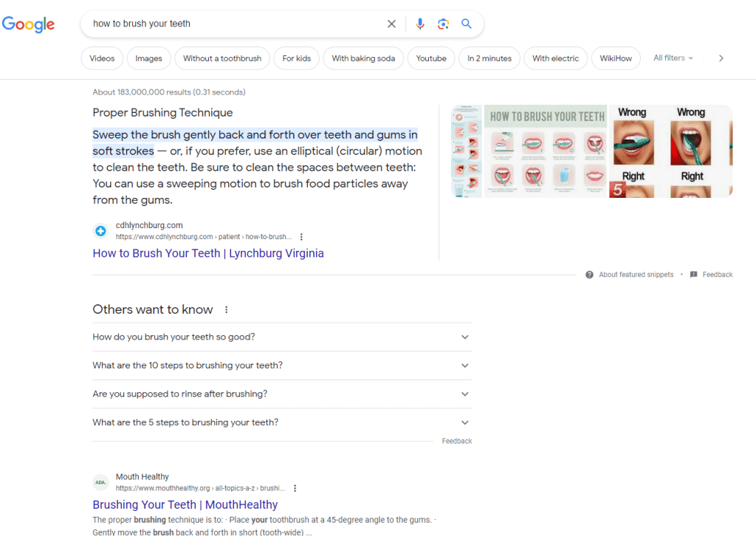Image resolution: width=756 pixels, height=536 pixels.
Task: Select the 'For kids' chip
Action: pos(297,58)
